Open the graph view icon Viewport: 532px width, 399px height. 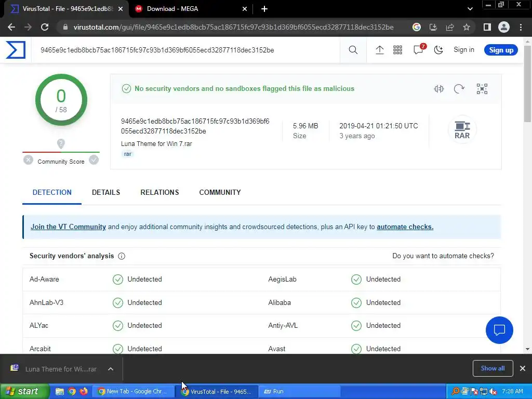coord(482,89)
